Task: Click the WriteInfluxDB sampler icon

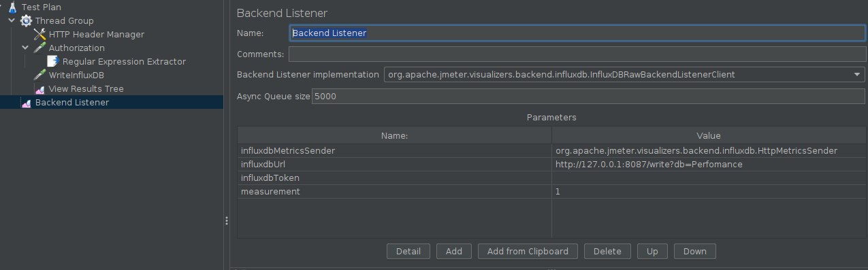Action: (x=39, y=75)
